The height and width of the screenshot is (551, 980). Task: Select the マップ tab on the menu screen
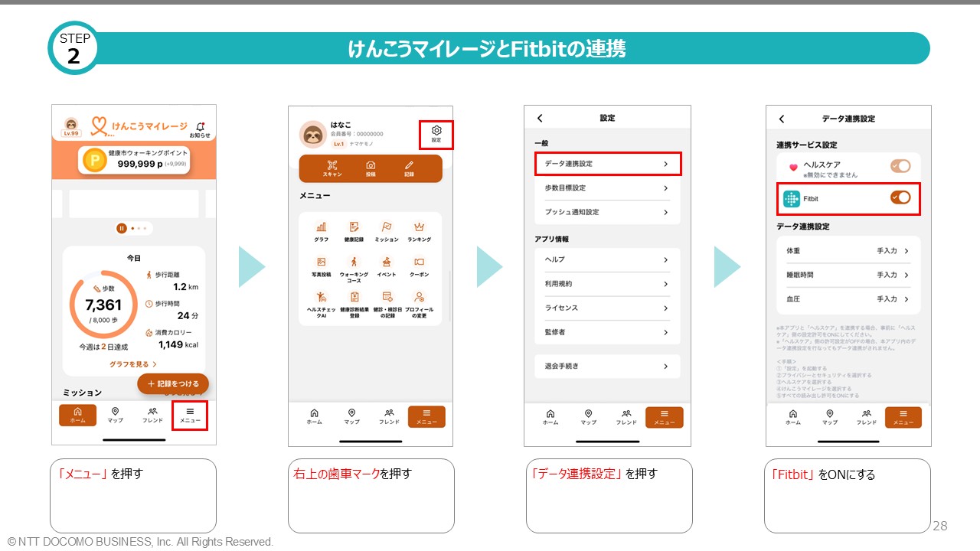[351, 417]
